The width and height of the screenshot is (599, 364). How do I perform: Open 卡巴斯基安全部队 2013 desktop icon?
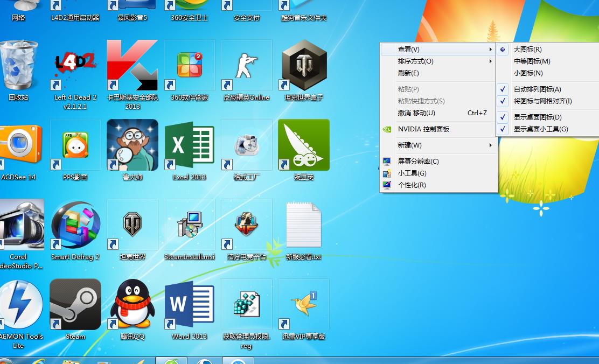(x=132, y=66)
